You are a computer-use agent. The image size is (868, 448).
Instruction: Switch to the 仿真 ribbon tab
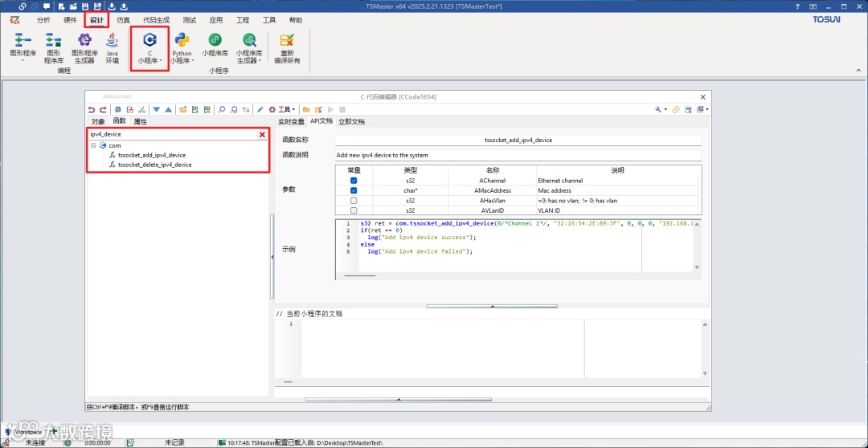123,19
